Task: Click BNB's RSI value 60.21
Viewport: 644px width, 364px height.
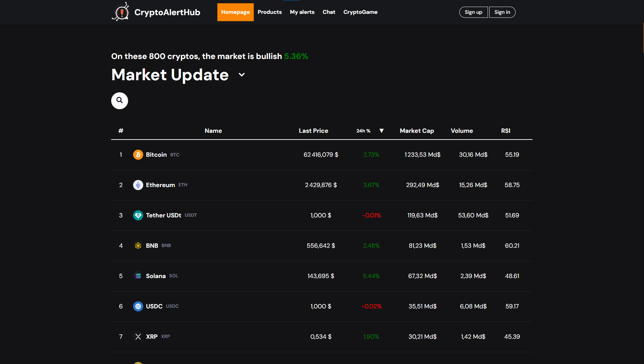Action: 512,246
